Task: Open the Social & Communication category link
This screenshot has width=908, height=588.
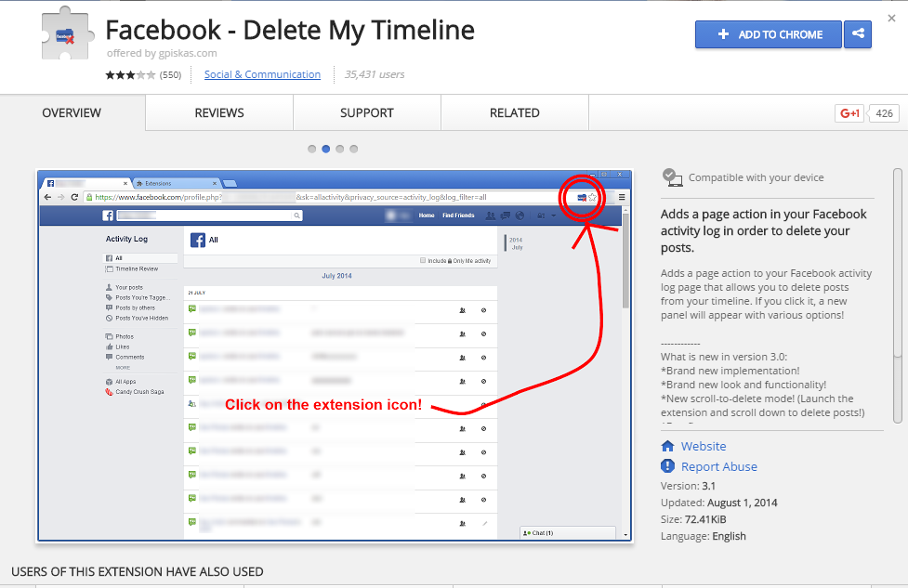Action: (262, 74)
